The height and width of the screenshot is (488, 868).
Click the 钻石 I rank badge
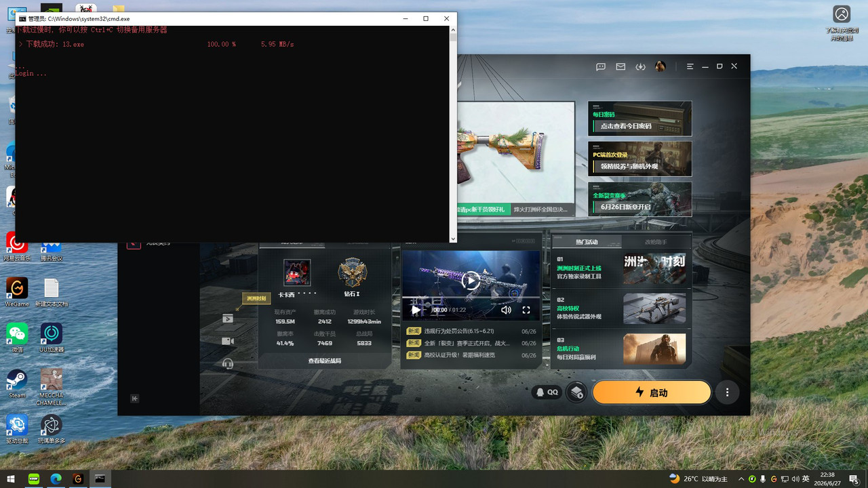point(352,272)
